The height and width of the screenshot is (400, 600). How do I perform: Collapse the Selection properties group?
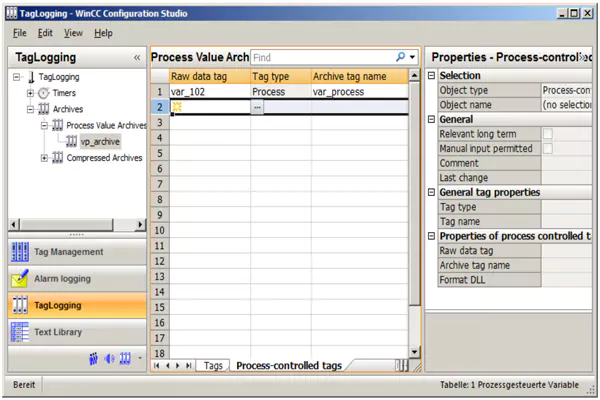pyautogui.click(x=431, y=75)
